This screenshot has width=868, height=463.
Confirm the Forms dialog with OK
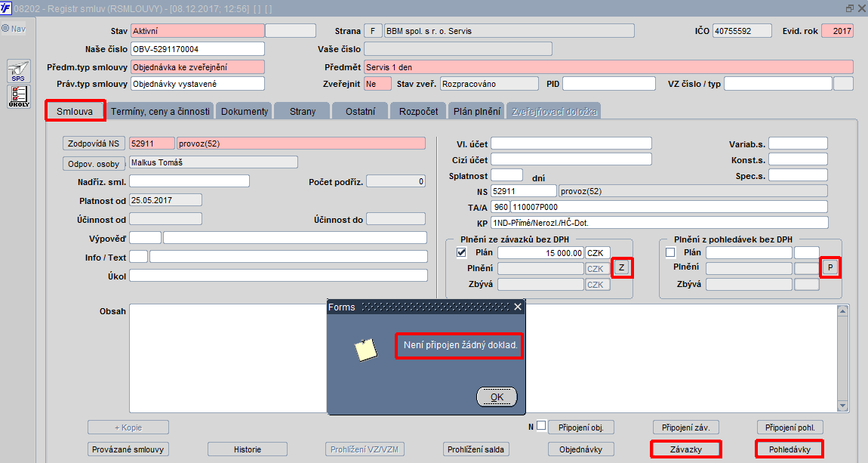pyautogui.click(x=497, y=397)
